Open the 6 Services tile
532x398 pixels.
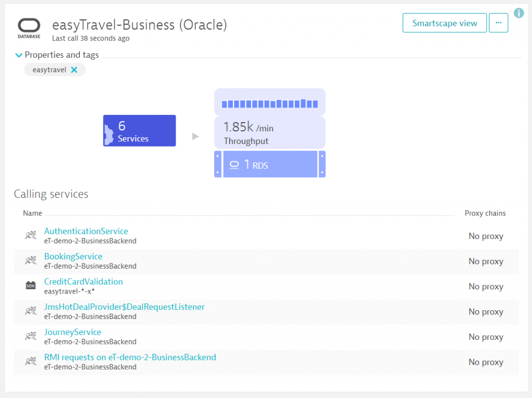tap(139, 130)
